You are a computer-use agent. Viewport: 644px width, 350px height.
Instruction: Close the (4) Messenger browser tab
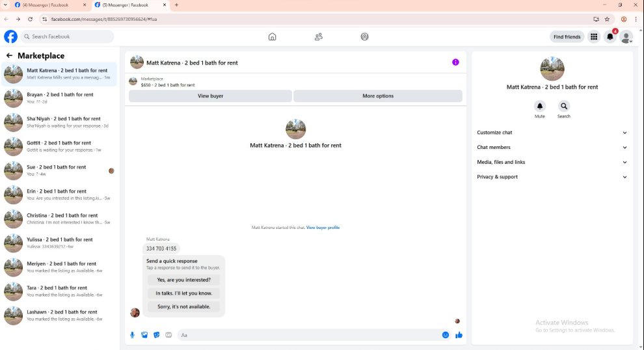pyautogui.click(x=85, y=5)
